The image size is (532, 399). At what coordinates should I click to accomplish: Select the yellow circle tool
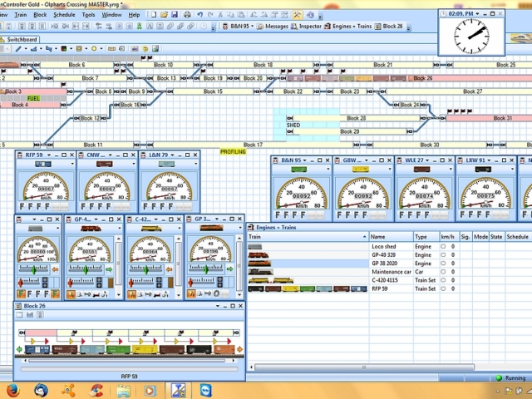coord(94,49)
